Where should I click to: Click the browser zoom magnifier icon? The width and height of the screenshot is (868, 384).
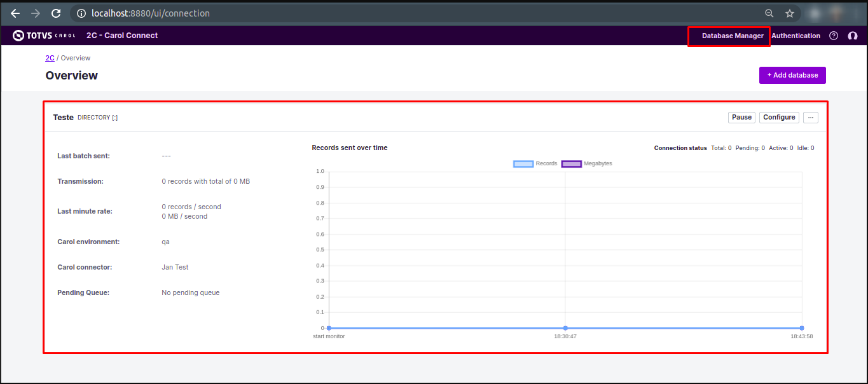click(769, 13)
